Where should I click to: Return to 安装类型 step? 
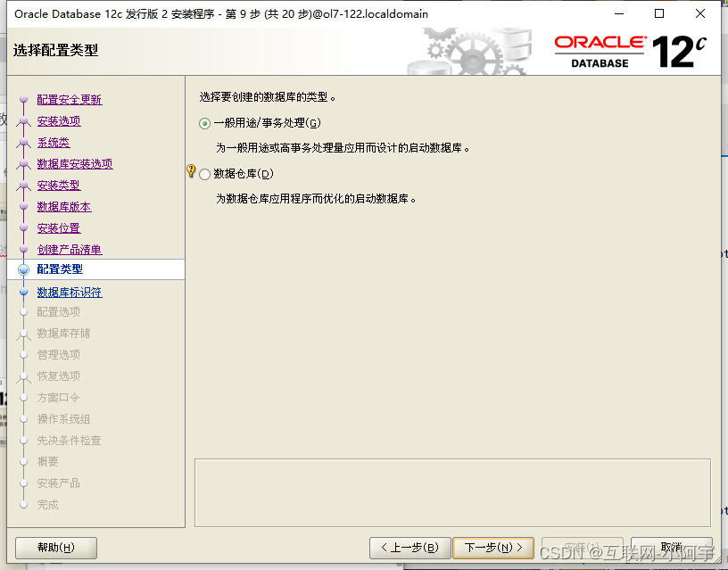59,186
